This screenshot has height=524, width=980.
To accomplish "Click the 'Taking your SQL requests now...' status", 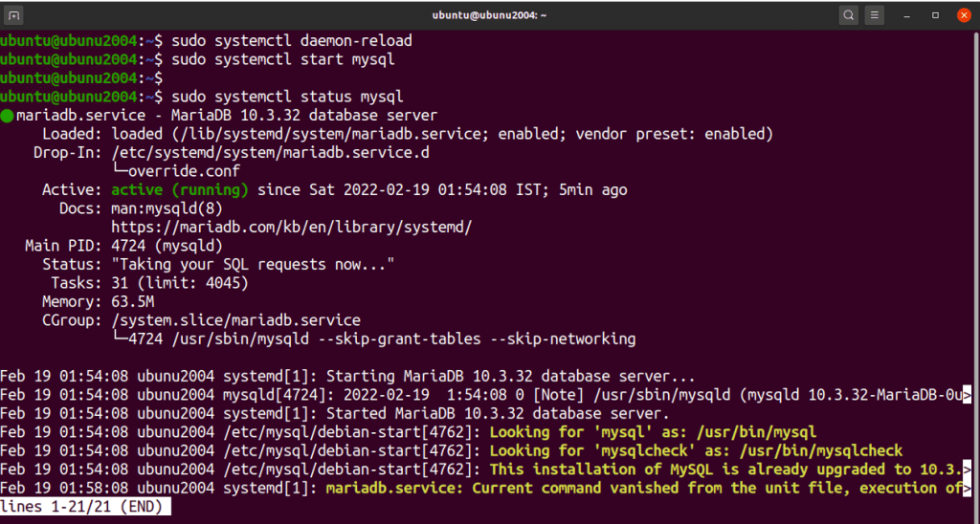I will [253, 264].
